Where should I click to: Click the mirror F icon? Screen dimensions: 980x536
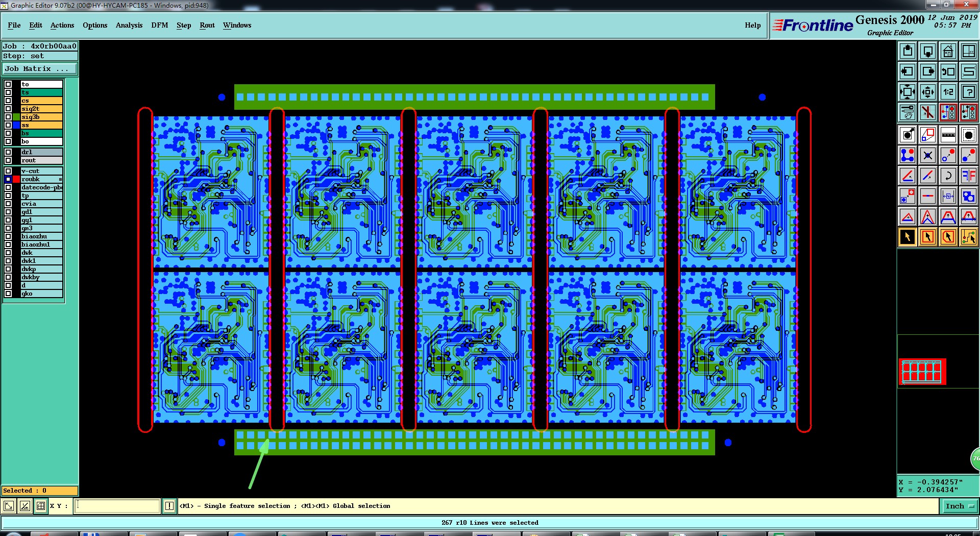(x=969, y=176)
